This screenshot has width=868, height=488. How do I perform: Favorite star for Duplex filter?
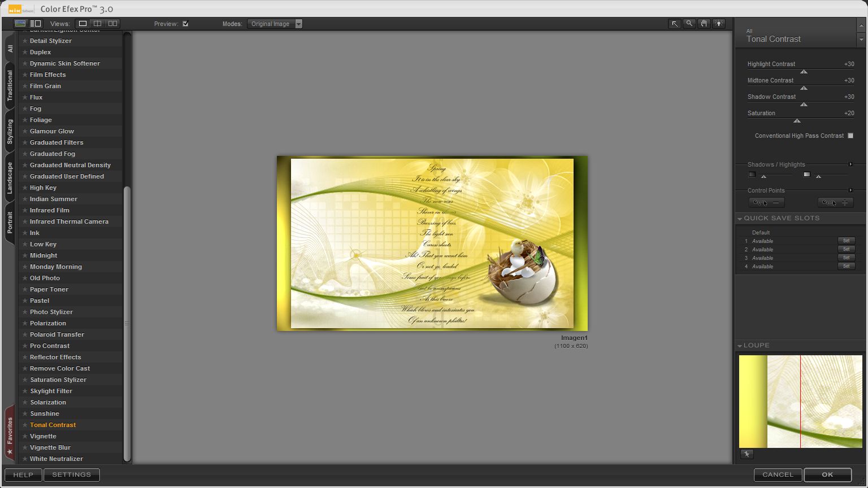coord(25,52)
